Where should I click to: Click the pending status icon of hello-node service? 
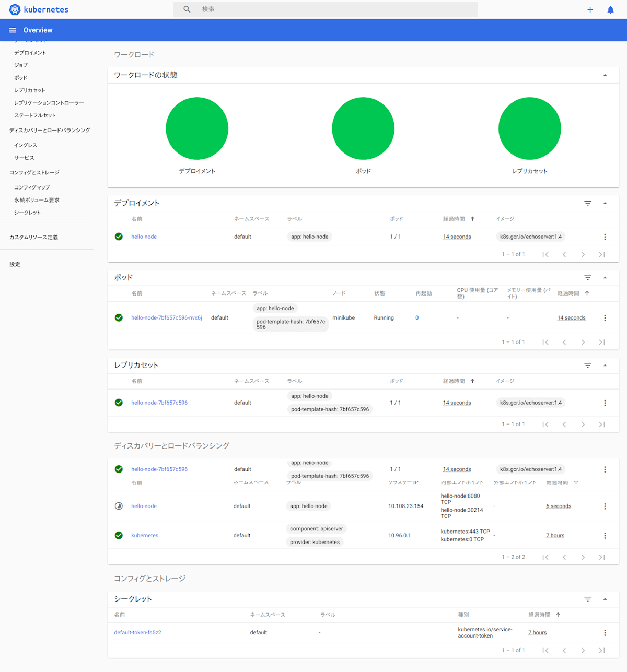119,506
